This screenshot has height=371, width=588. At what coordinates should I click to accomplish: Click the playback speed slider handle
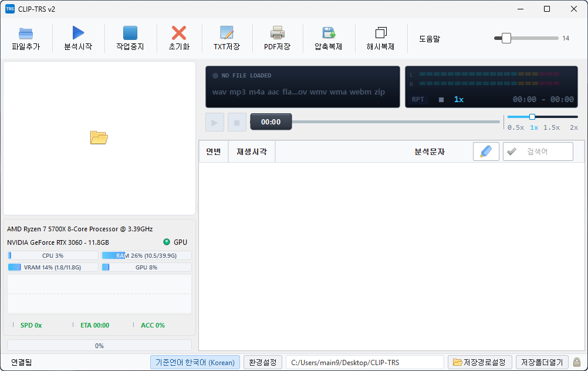[x=532, y=117]
